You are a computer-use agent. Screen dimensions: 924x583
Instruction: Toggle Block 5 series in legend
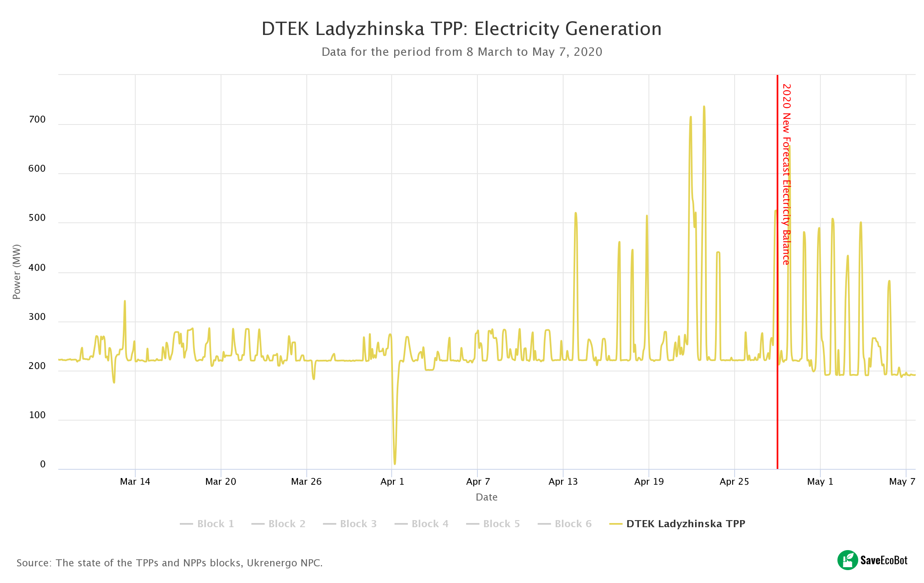point(493,524)
